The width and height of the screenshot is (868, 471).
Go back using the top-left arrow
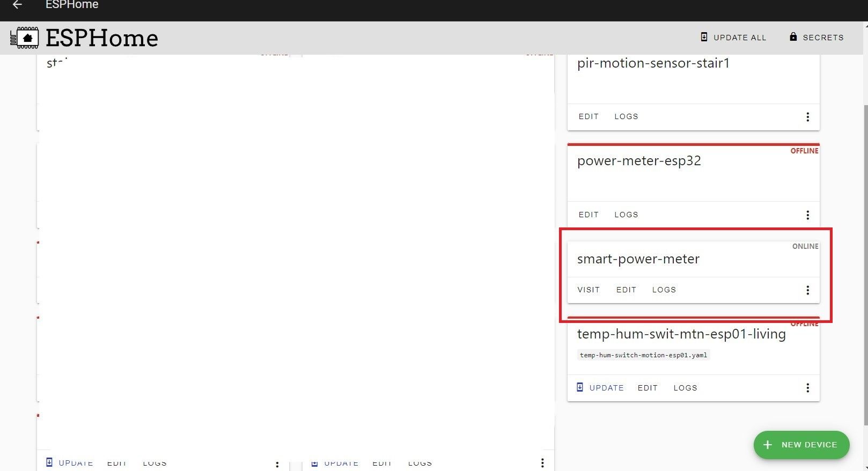pyautogui.click(x=17, y=5)
